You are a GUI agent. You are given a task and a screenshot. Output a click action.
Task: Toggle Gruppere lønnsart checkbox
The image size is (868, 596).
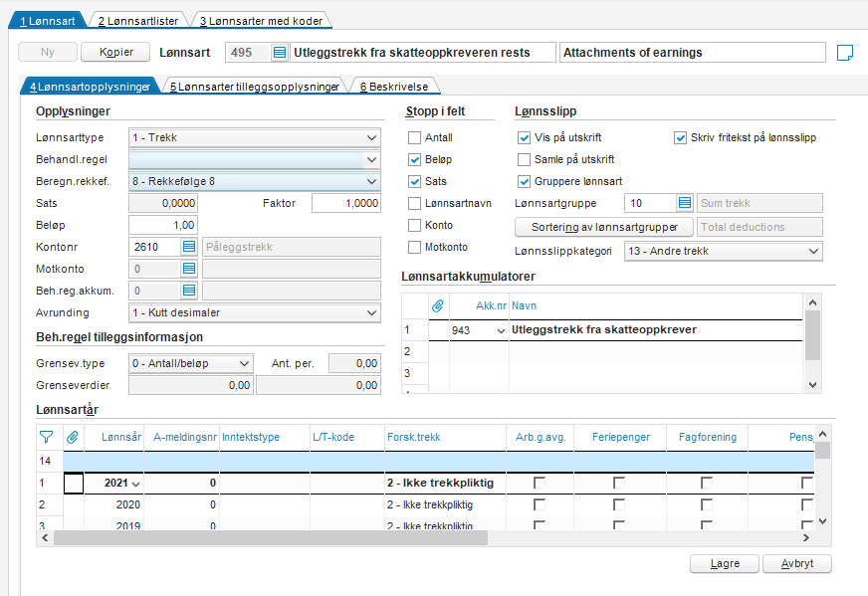[x=524, y=181]
